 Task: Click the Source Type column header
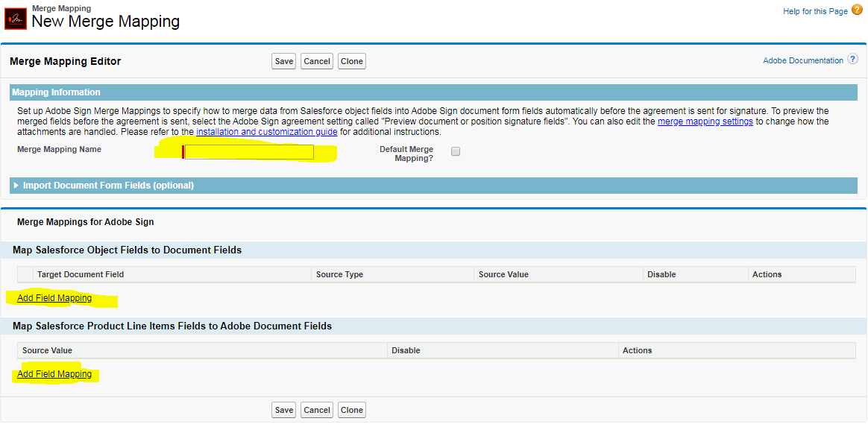coord(339,274)
